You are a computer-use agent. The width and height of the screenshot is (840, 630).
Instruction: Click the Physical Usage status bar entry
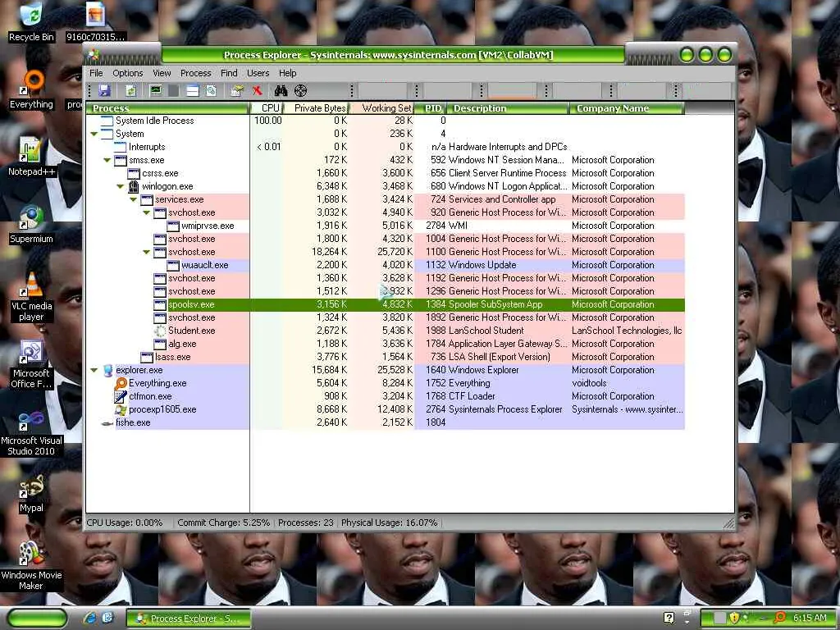tap(389, 523)
